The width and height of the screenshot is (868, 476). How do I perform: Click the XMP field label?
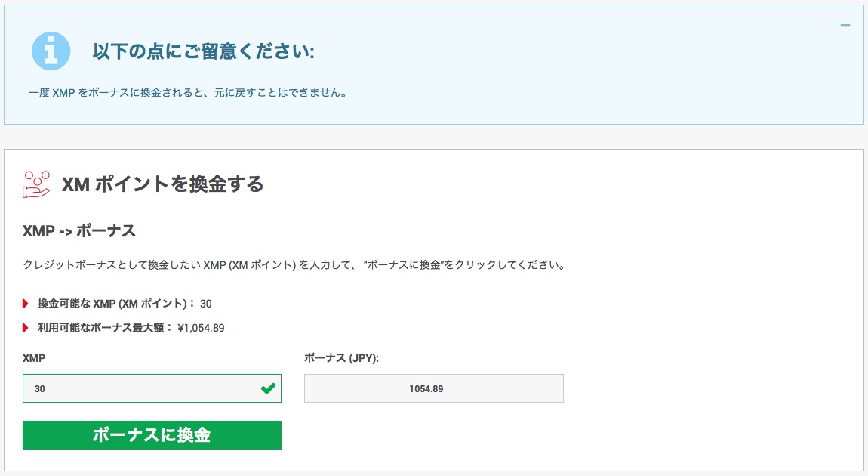coord(34,359)
